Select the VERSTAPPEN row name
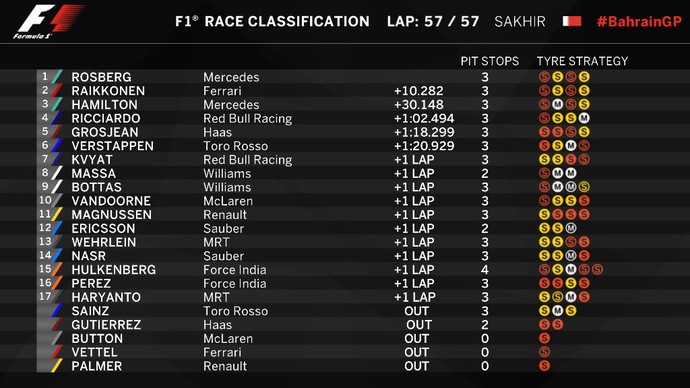 113,146
